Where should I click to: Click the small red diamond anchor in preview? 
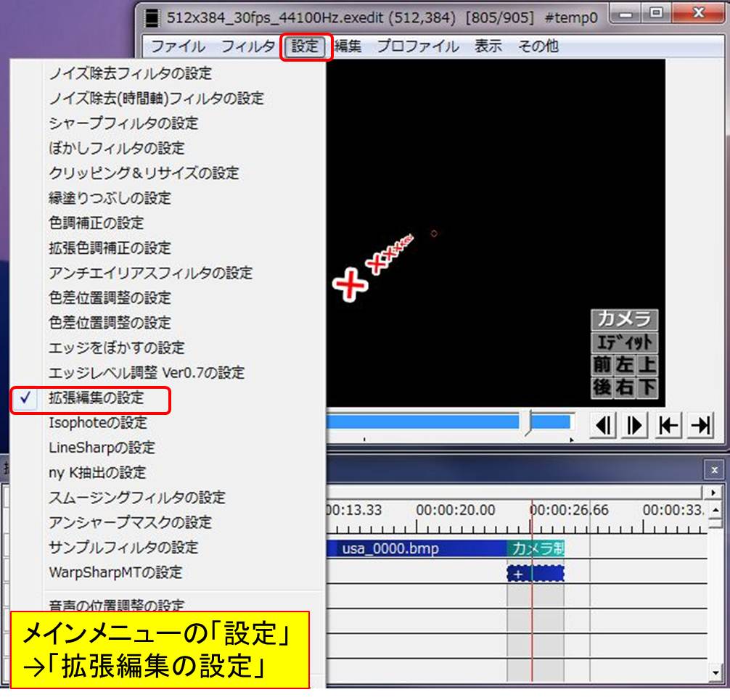[434, 234]
